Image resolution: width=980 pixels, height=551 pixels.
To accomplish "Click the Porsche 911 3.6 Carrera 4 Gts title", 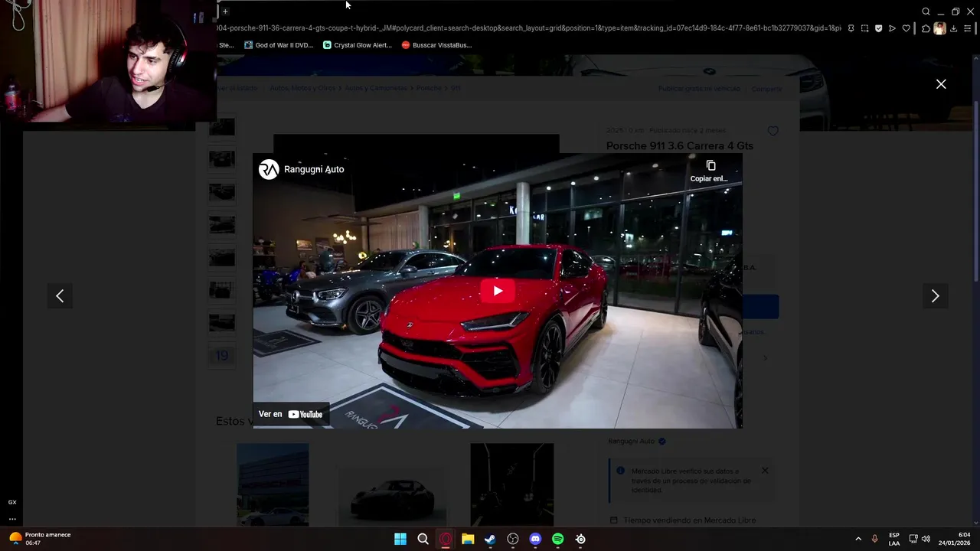I will [x=680, y=145].
